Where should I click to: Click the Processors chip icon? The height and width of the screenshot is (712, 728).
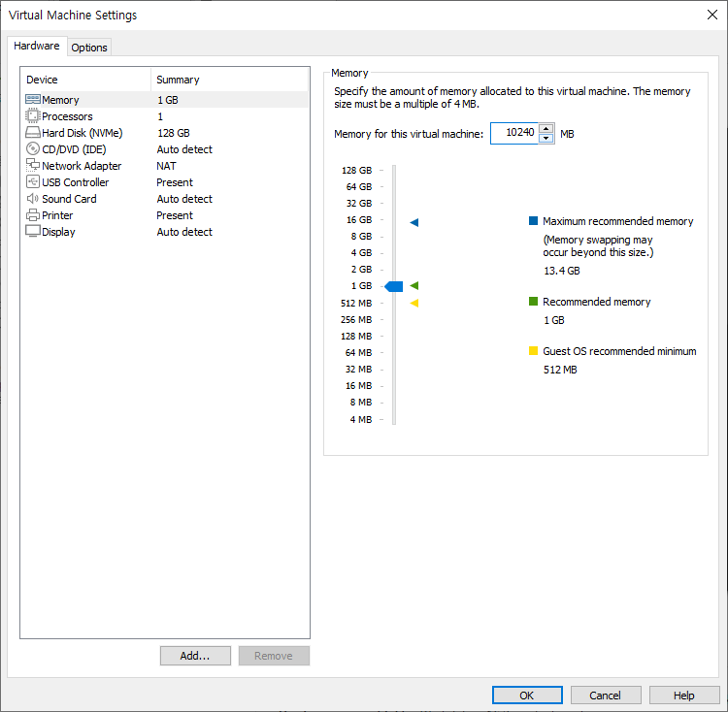(32, 115)
